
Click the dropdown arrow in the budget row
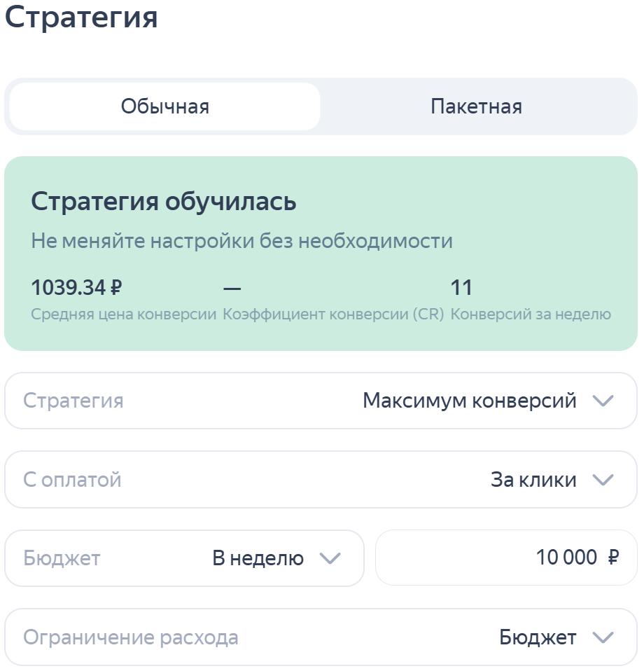pos(330,558)
